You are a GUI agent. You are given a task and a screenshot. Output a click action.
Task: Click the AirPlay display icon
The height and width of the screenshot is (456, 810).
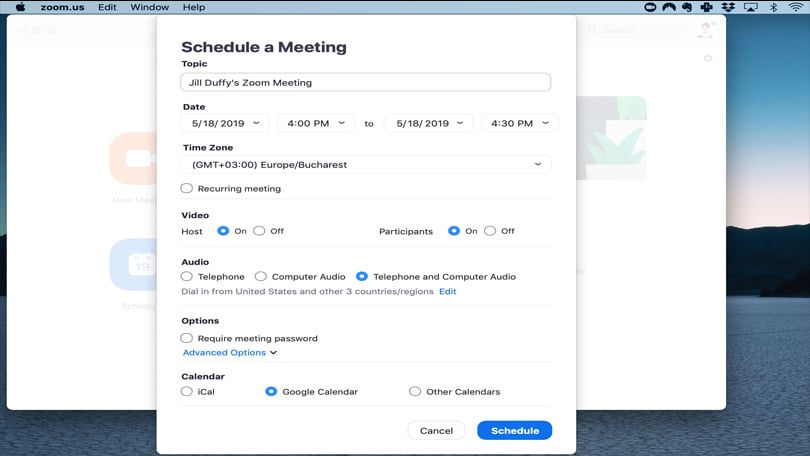coord(749,7)
